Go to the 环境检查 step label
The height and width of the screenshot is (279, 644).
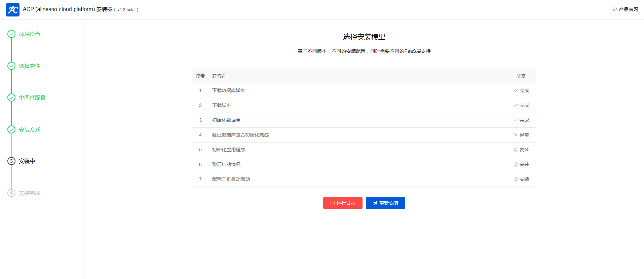coord(30,34)
